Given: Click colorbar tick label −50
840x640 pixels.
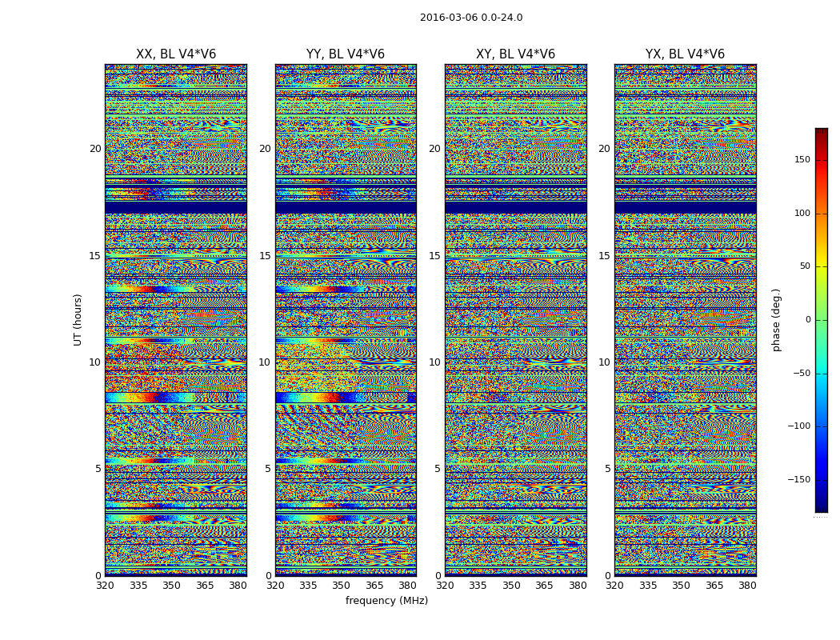Looking at the screenshot, I should coord(801,373).
